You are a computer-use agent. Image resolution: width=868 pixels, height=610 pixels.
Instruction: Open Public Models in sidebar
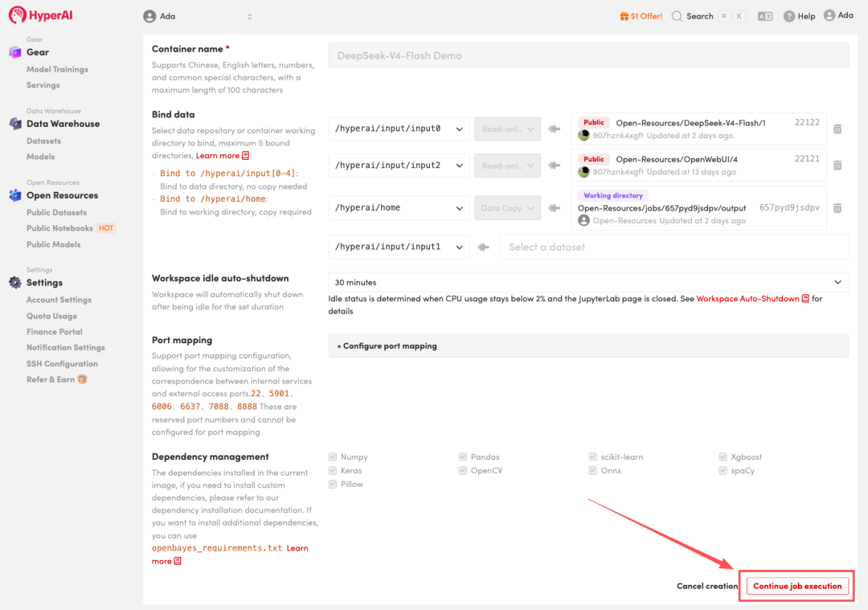[54, 244]
